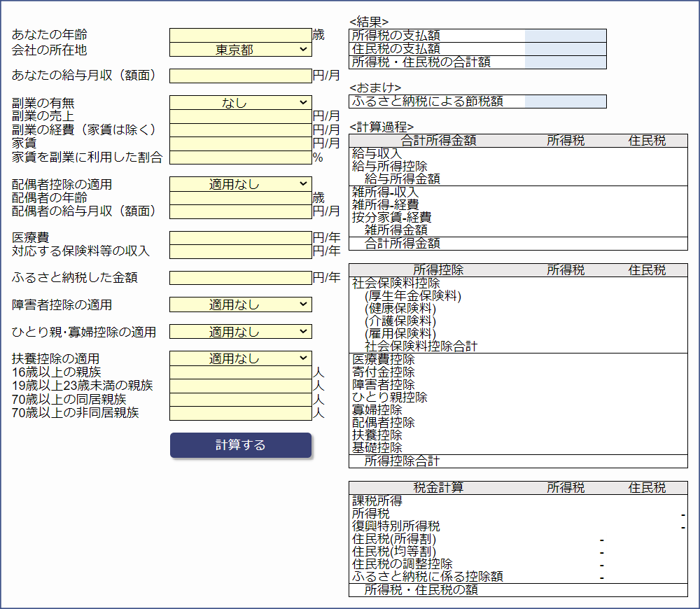The width and height of the screenshot is (700, 609).
Task: Click the 寄付金控除 row label
Action: [384, 372]
